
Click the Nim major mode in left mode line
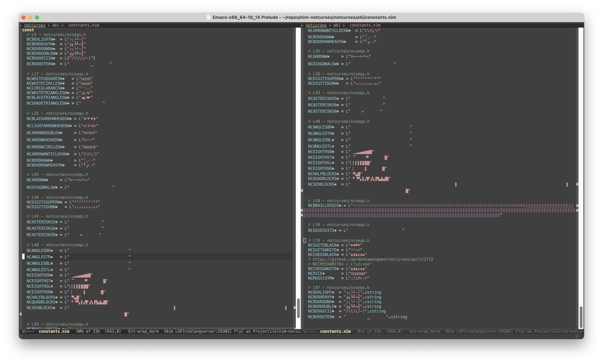169,331
